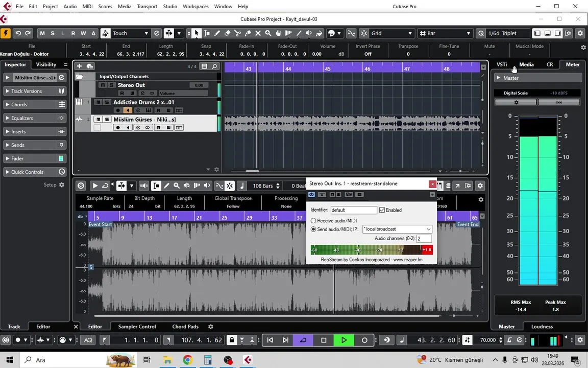
Task: Solo the Stereo Out channel
Action: click(x=111, y=85)
